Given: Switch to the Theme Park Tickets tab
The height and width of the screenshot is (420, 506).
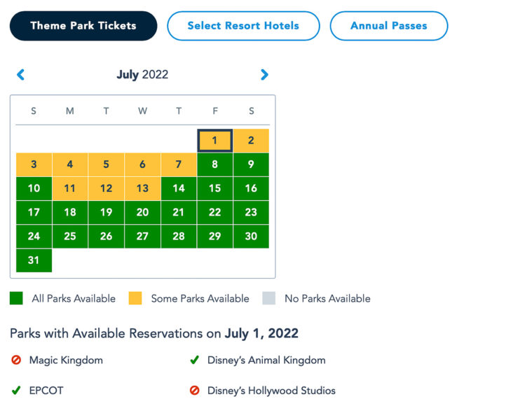Looking at the screenshot, I should (x=83, y=26).
